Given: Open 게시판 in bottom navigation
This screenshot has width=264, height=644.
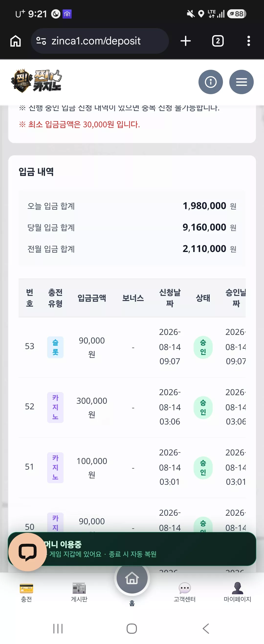Looking at the screenshot, I should pyautogui.click(x=79, y=592).
